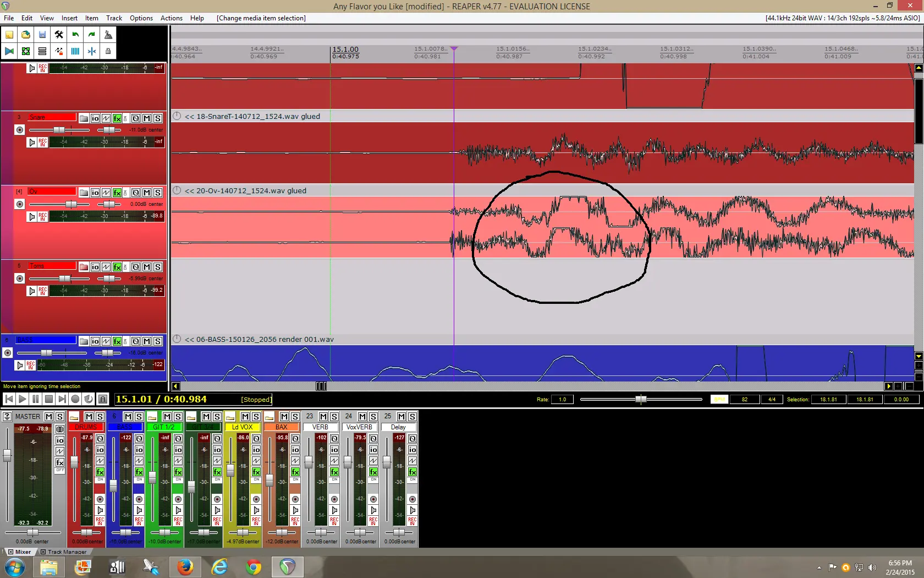Screen dimensions: 924x578
Task: Open the Insert menu
Action: coord(69,18)
